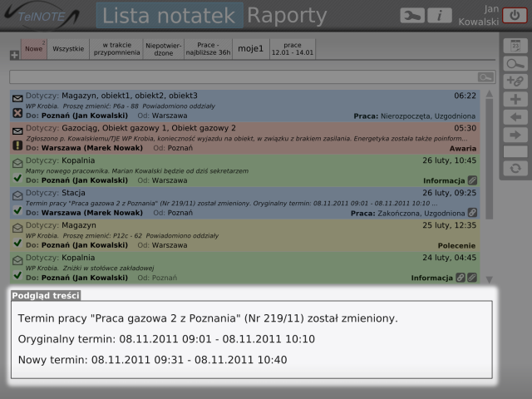Screen dimensions: 532x399
Task: Click the X status icon on 06:22 note
Action: 17,113
